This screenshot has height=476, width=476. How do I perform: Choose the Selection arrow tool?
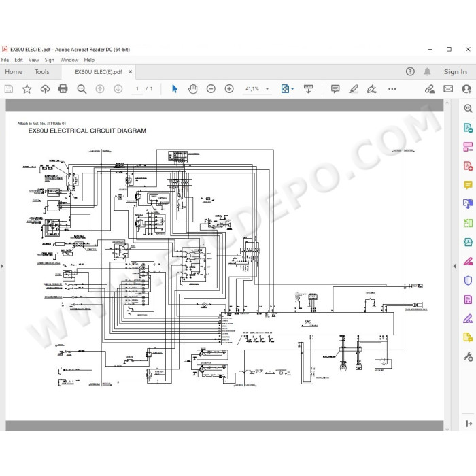[175, 89]
